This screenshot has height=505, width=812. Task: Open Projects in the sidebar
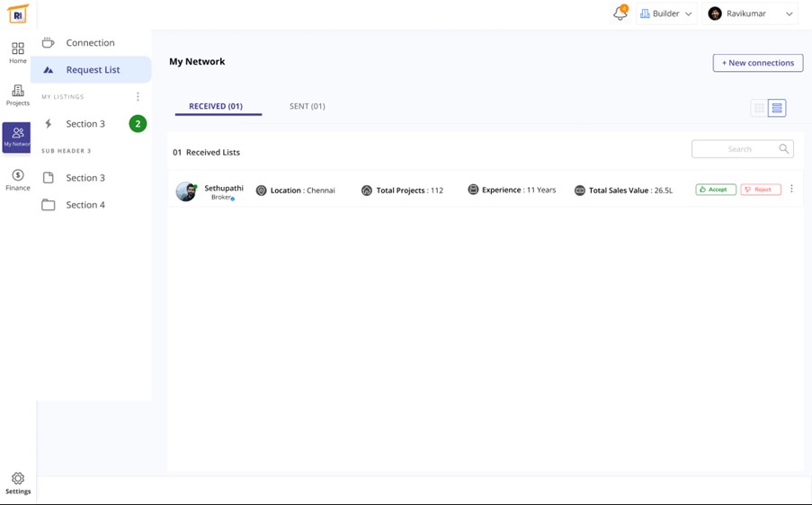click(x=18, y=94)
